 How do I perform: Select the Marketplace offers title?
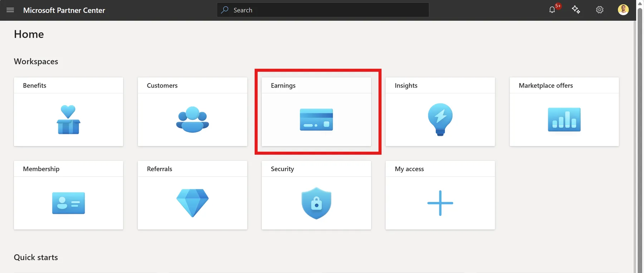[x=546, y=86]
